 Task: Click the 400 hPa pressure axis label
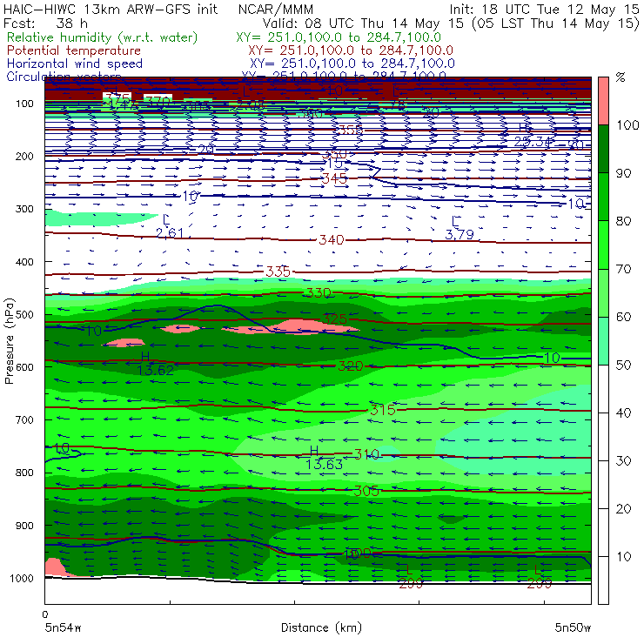coord(24,262)
